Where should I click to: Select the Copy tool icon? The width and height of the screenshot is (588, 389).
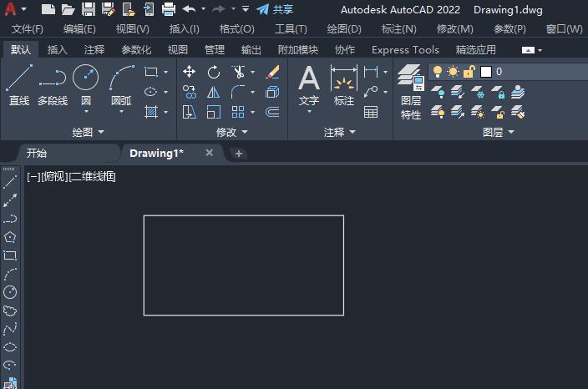tap(189, 92)
